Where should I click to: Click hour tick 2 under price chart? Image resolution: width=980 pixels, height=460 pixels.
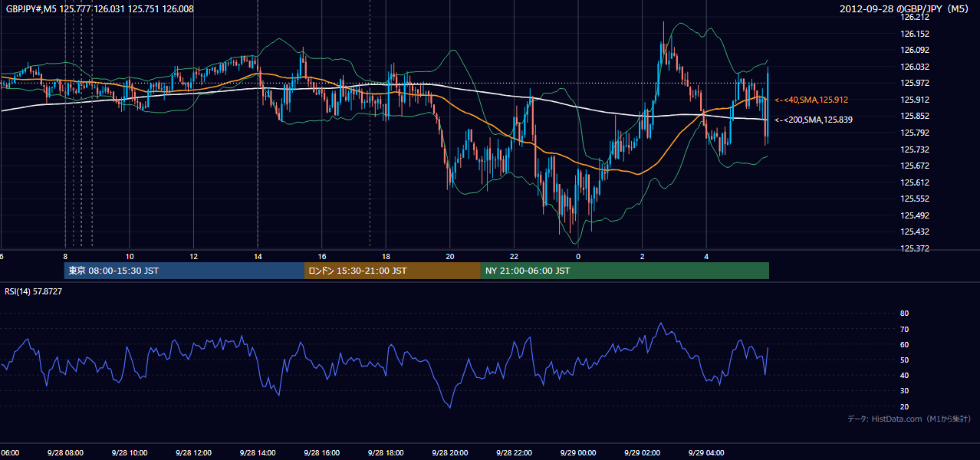643,256
